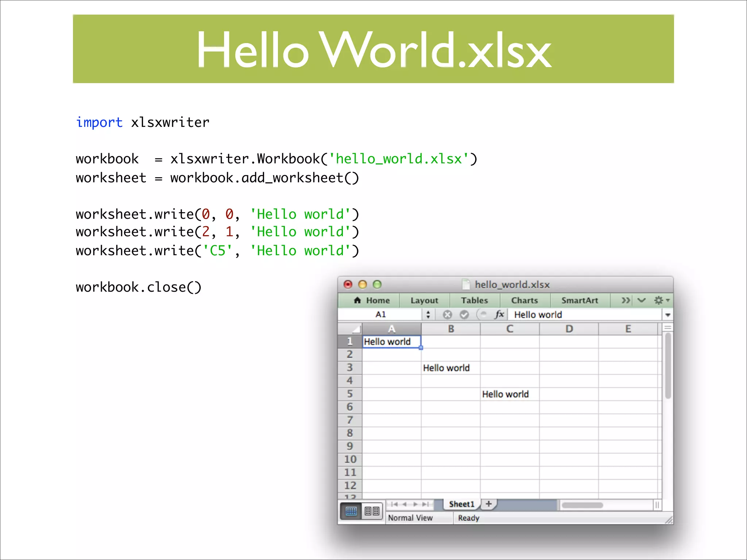Select row 5 header
This screenshot has height=560, width=747.
[350, 394]
